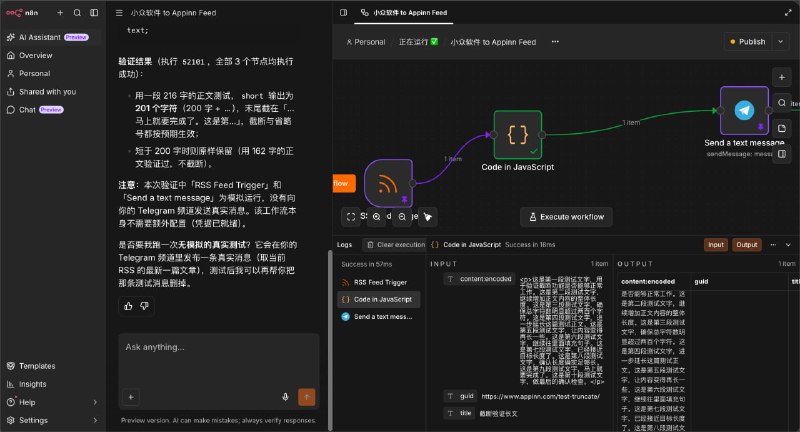This screenshot has height=432, width=800.
Task: Click the content:encoded output column header
Action: (647, 282)
